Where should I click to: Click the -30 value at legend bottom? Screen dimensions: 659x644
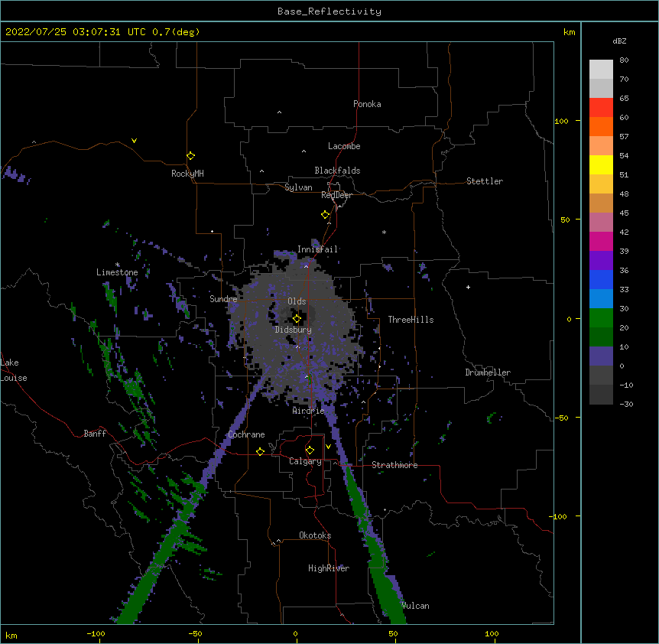[626, 404]
